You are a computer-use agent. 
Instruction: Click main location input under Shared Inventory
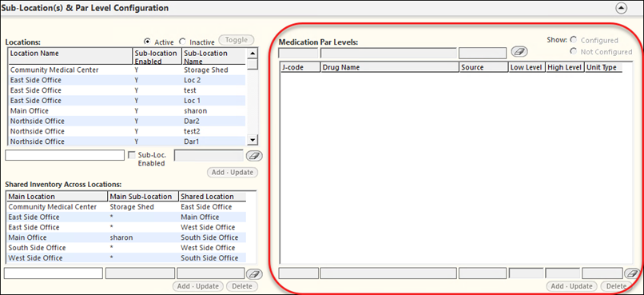pyautogui.click(x=54, y=273)
